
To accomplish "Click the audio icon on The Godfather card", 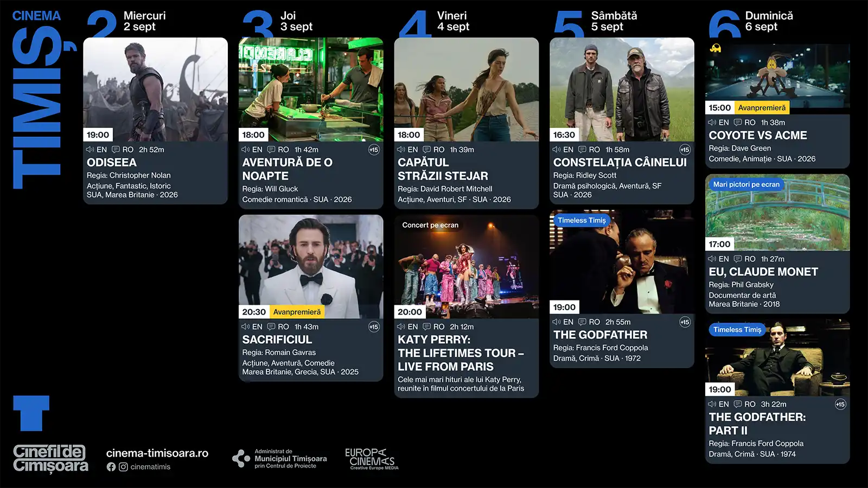I will [x=557, y=322].
